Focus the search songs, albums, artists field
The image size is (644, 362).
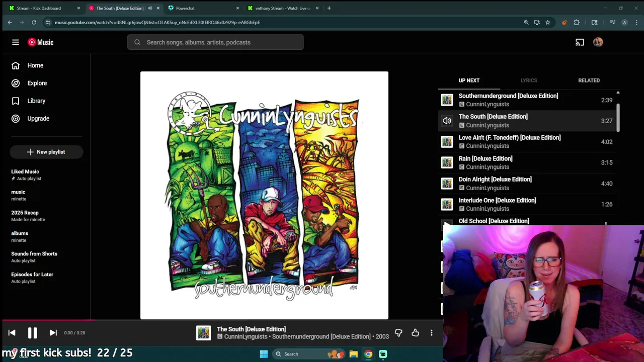[215, 42]
